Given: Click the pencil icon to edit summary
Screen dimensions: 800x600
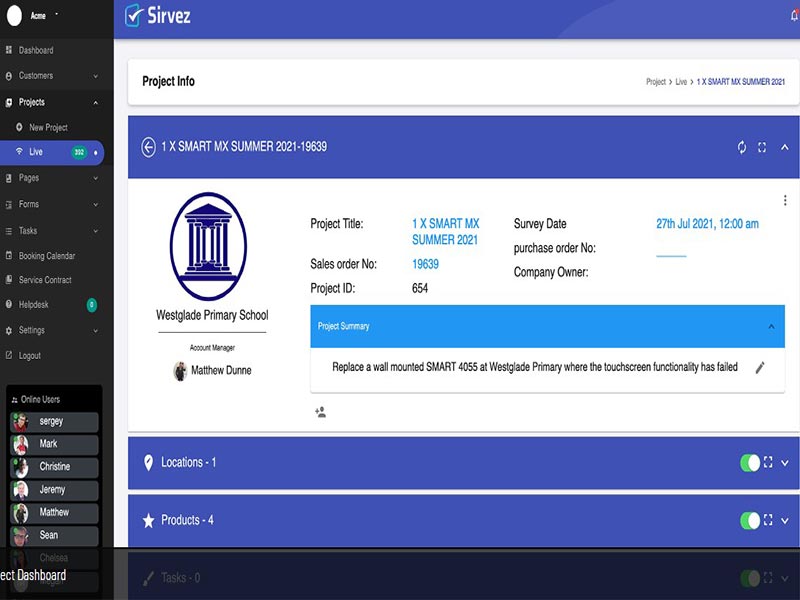Looking at the screenshot, I should (760, 368).
